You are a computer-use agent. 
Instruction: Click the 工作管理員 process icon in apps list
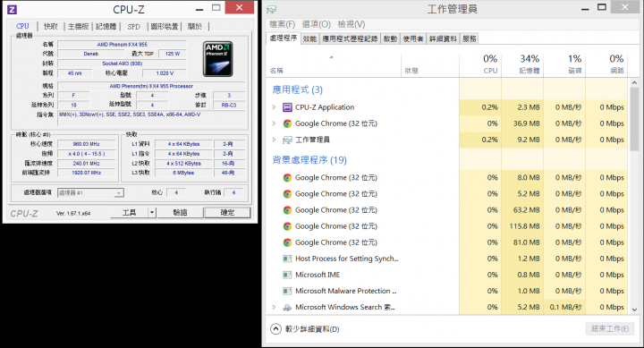287,140
